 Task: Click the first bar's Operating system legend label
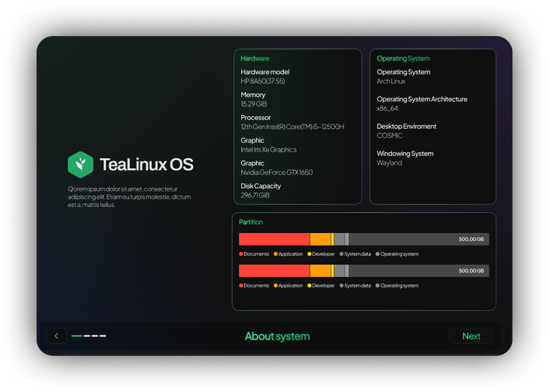(399, 254)
